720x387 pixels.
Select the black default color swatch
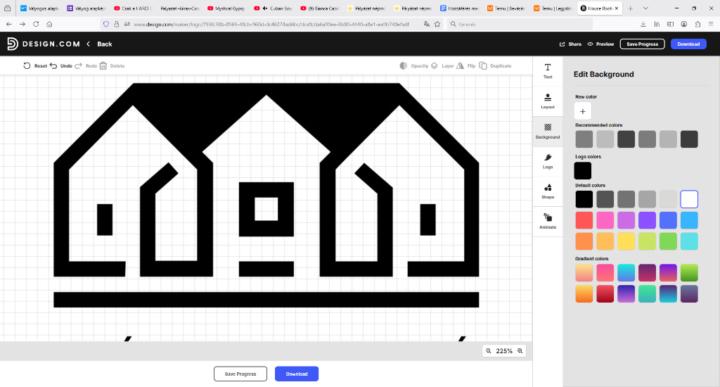pos(584,199)
